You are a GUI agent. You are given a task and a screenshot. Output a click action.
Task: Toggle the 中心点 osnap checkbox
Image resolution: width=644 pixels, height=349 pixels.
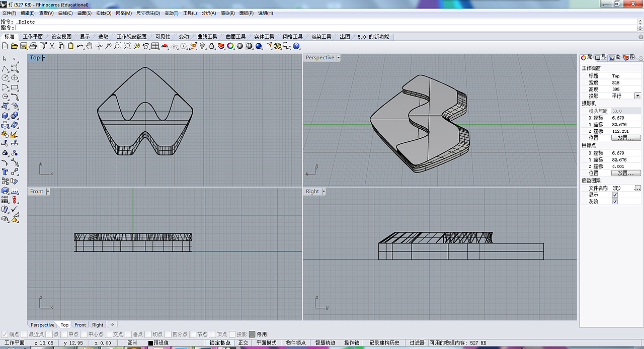tap(84, 334)
